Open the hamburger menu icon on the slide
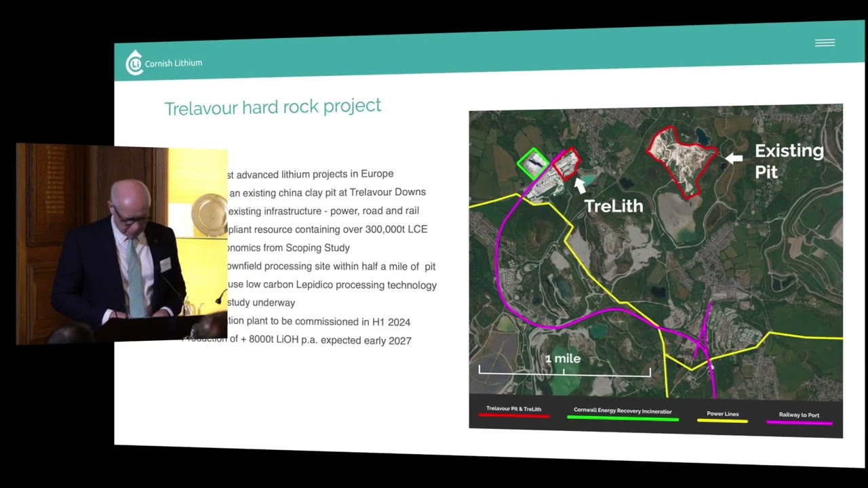Screen dimensions: 868x488 click(x=825, y=43)
